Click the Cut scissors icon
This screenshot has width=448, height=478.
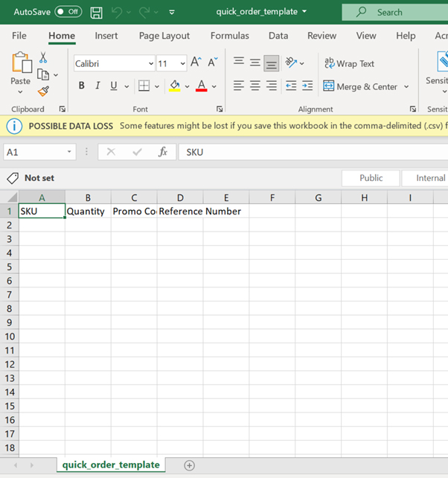[43, 57]
